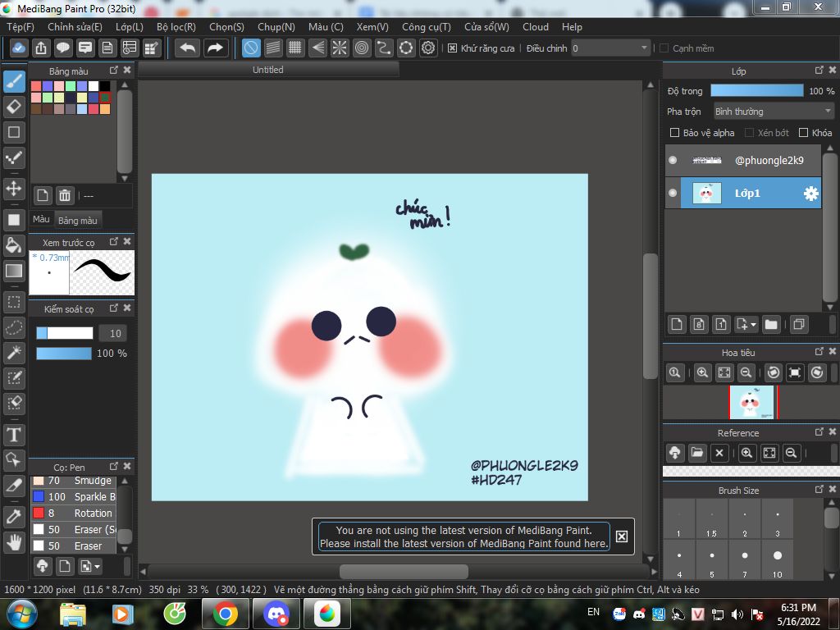Image resolution: width=840 pixels, height=630 pixels.
Task: Select the Hand tool
Action: (x=14, y=542)
